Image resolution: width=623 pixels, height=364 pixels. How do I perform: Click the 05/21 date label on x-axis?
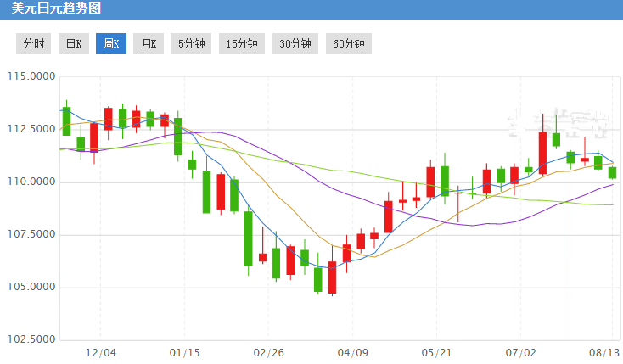(435, 351)
